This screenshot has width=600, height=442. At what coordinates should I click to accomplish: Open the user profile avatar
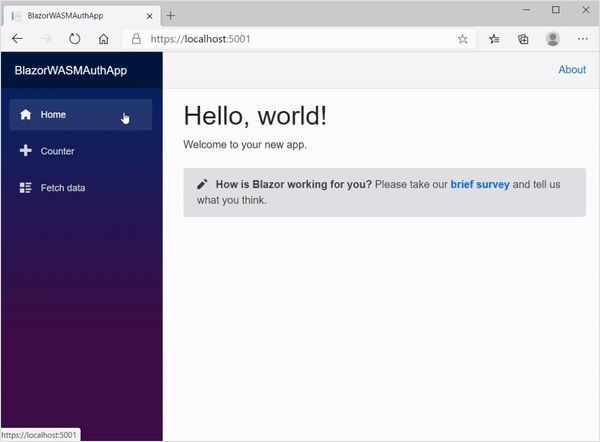pos(553,39)
